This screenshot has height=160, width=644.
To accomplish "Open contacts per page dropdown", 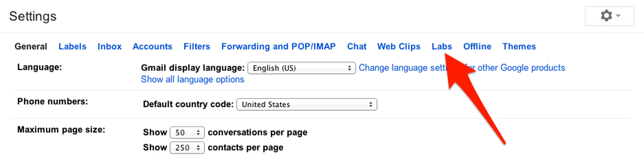I will point(187,148).
